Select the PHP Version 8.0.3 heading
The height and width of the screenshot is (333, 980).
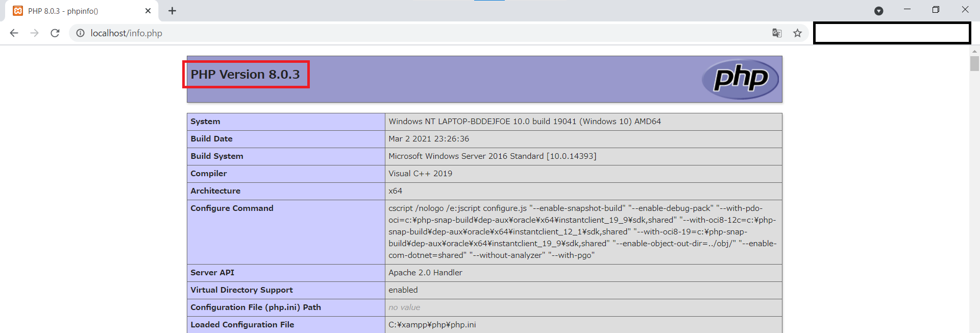(x=245, y=75)
